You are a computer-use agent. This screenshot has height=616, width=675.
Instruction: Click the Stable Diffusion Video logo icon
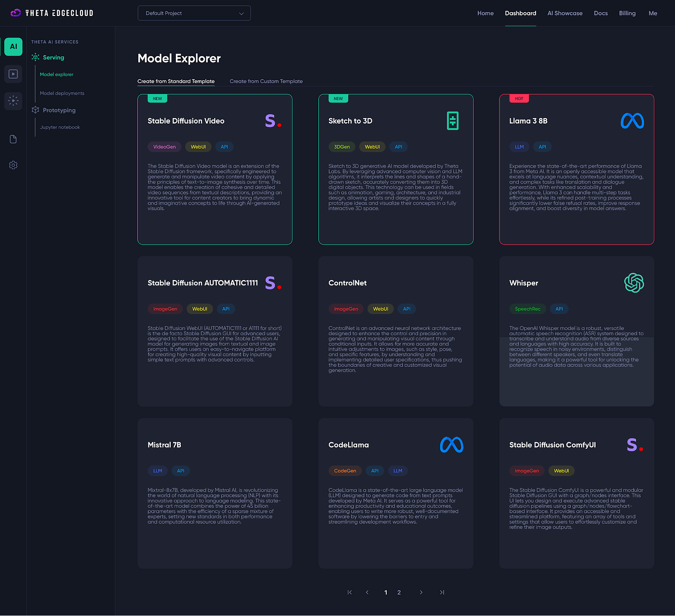[x=273, y=121]
